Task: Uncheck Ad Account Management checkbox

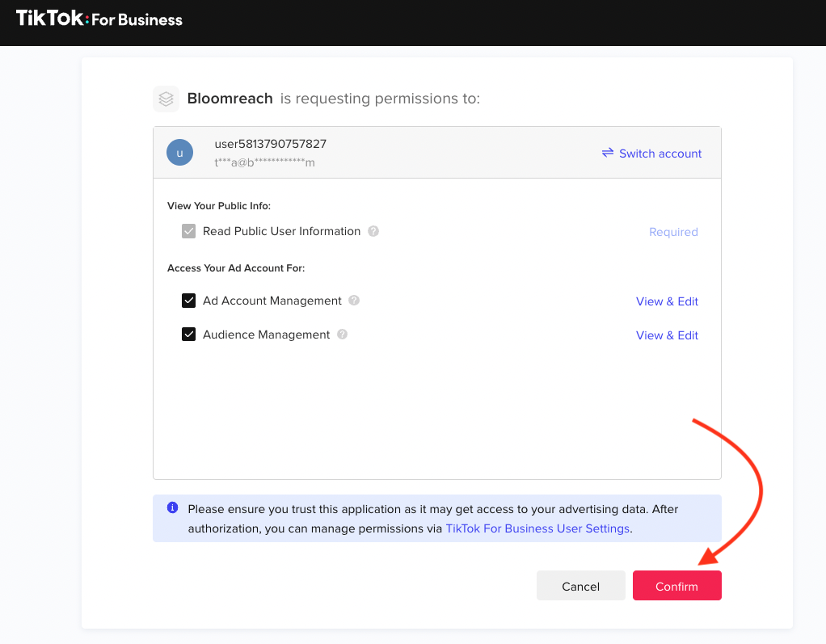Action: (188, 300)
